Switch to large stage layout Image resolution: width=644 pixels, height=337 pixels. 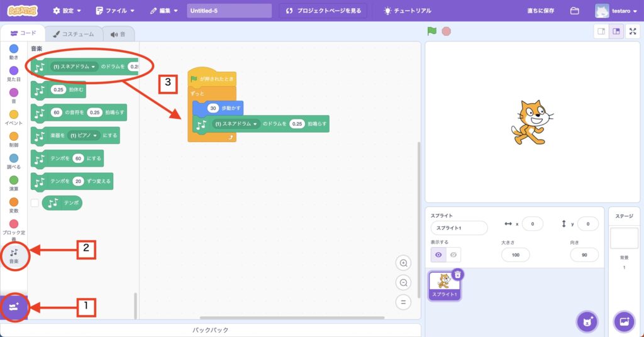coord(616,31)
